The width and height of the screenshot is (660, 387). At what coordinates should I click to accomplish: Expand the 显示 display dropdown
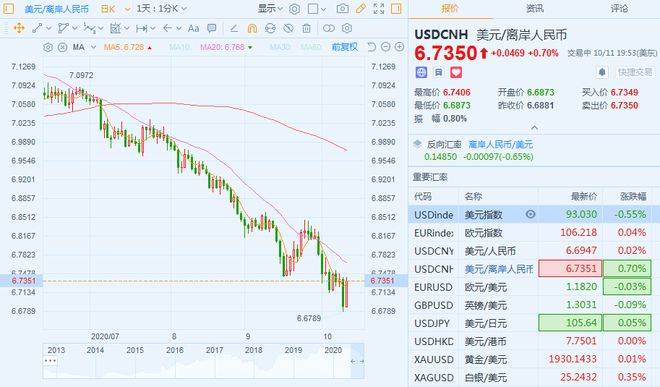(270, 8)
